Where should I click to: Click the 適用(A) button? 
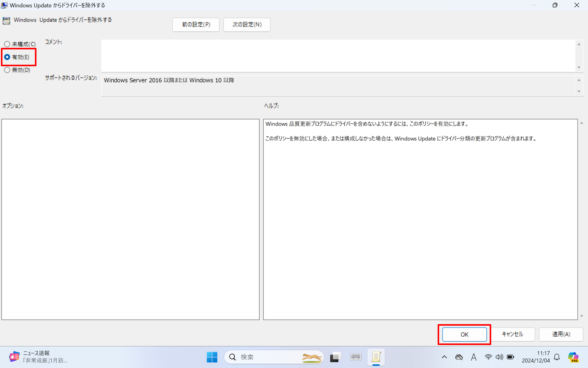(561, 334)
